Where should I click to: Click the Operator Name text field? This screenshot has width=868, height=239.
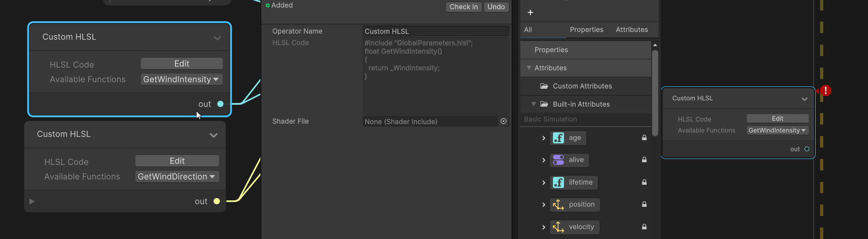[435, 31]
